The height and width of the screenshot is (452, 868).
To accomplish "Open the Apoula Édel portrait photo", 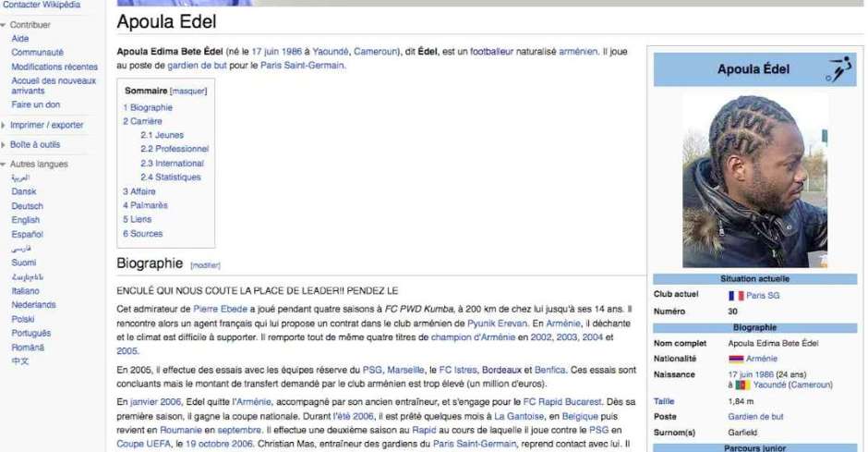I will [754, 180].
